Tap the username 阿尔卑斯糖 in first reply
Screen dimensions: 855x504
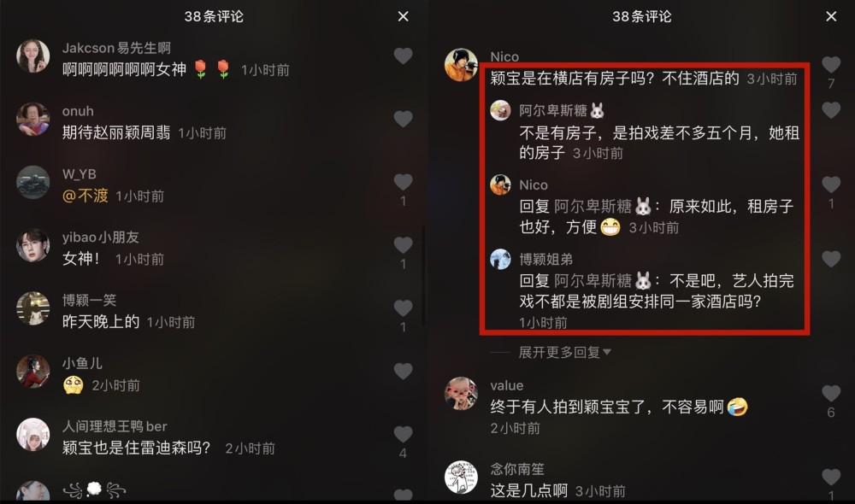click(x=553, y=110)
